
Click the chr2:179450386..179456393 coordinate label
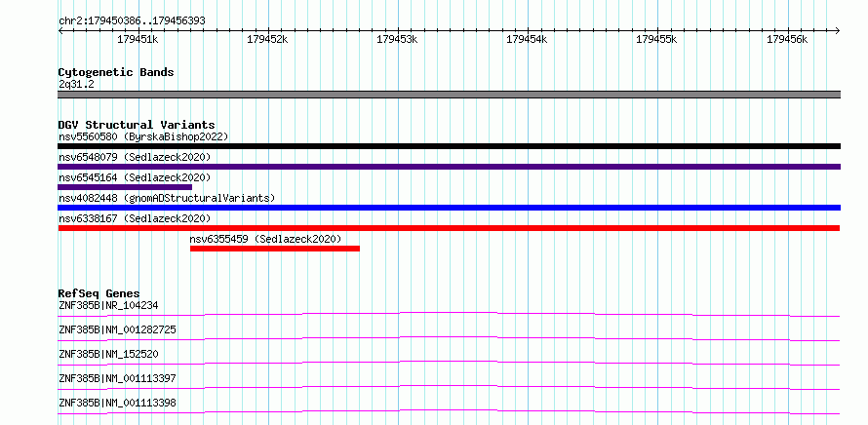pyautogui.click(x=132, y=20)
